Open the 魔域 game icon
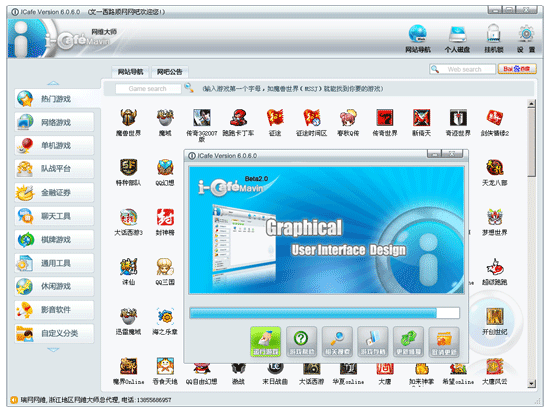The height and width of the screenshot is (411, 550). coord(165,117)
